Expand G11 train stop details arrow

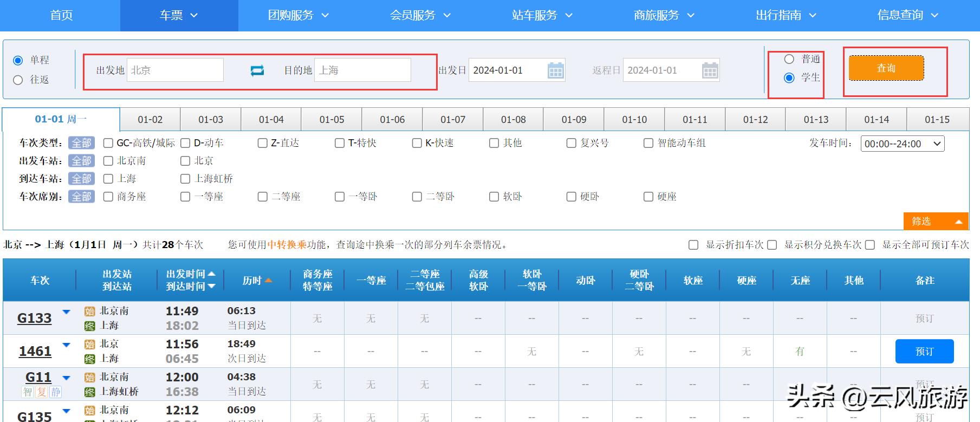click(67, 378)
